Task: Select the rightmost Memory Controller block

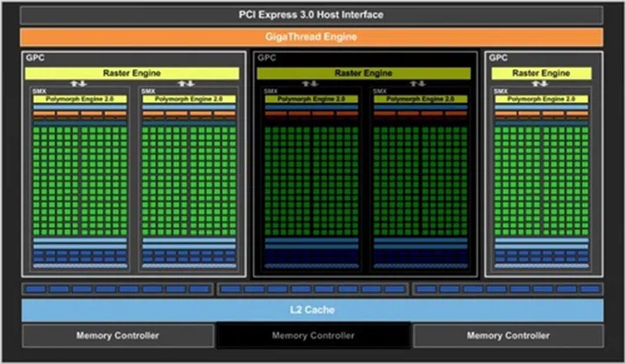Action: [508, 335]
